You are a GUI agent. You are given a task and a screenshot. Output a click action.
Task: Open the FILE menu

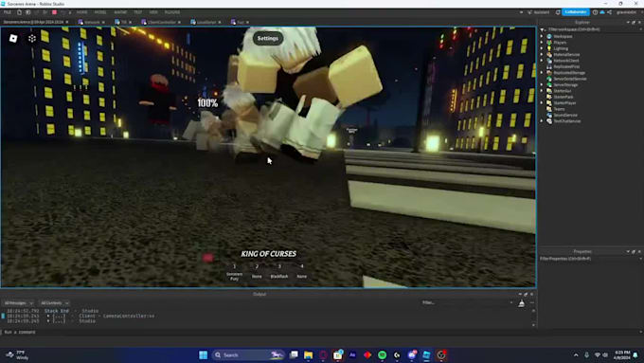coord(8,12)
